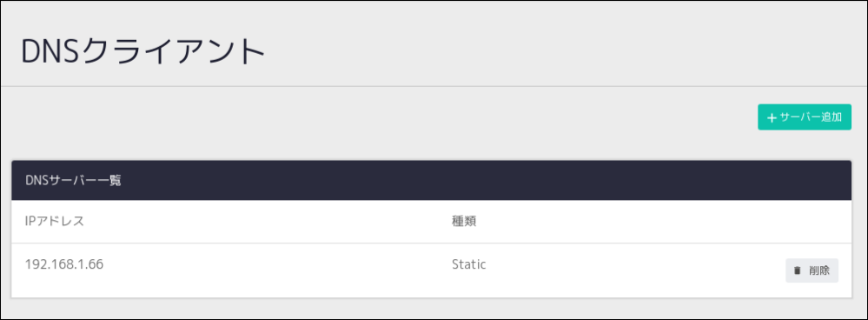Click the 追加 text on the green button
The width and height of the screenshot is (868, 320).
pos(832,117)
